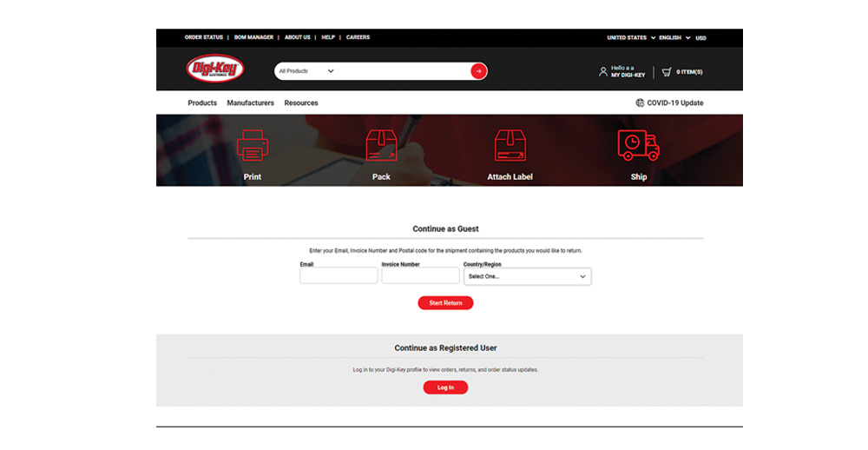
Task: Click the Attach Label package icon
Action: [x=510, y=145]
